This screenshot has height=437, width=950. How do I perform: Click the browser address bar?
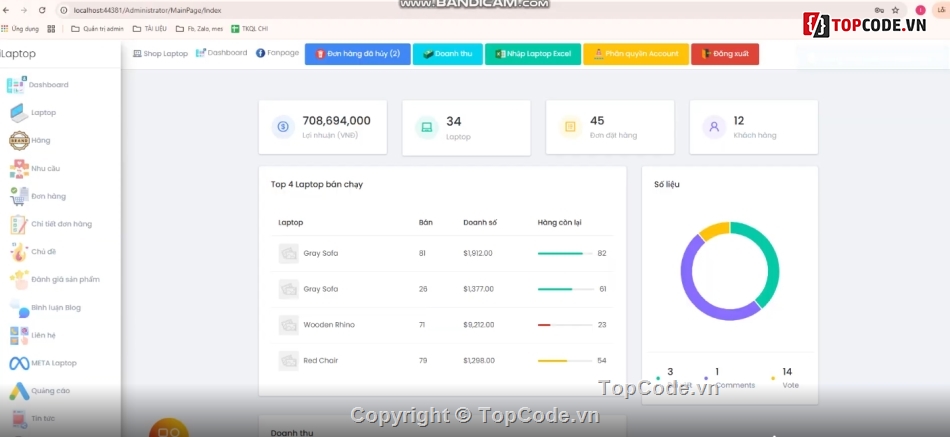(x=467, y=10)
